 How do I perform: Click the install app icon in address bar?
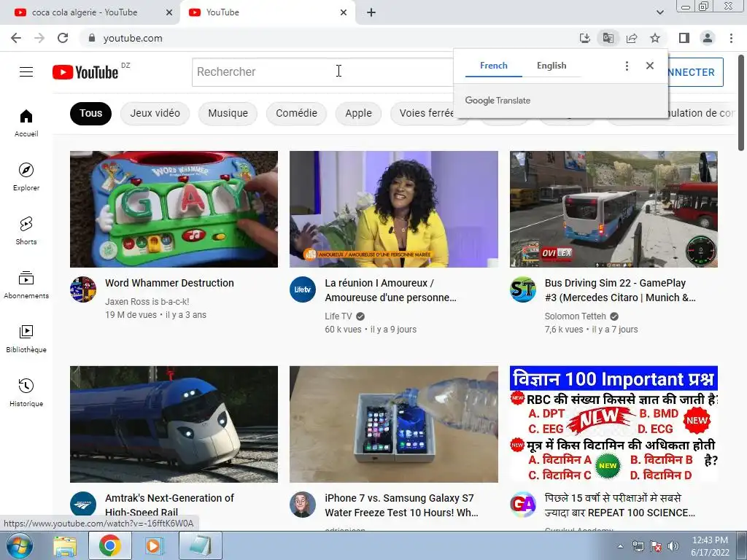584,38
